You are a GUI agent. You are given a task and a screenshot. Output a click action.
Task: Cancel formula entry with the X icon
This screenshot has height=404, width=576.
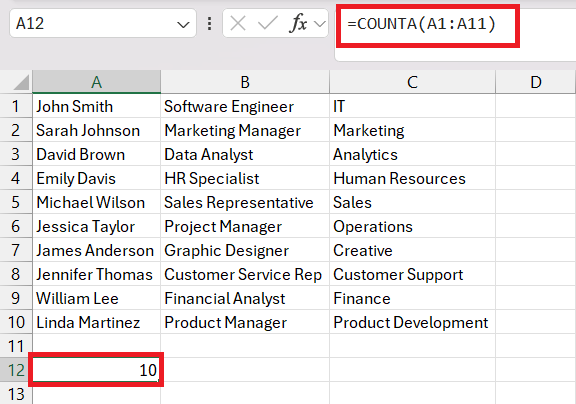coord(238,24)
